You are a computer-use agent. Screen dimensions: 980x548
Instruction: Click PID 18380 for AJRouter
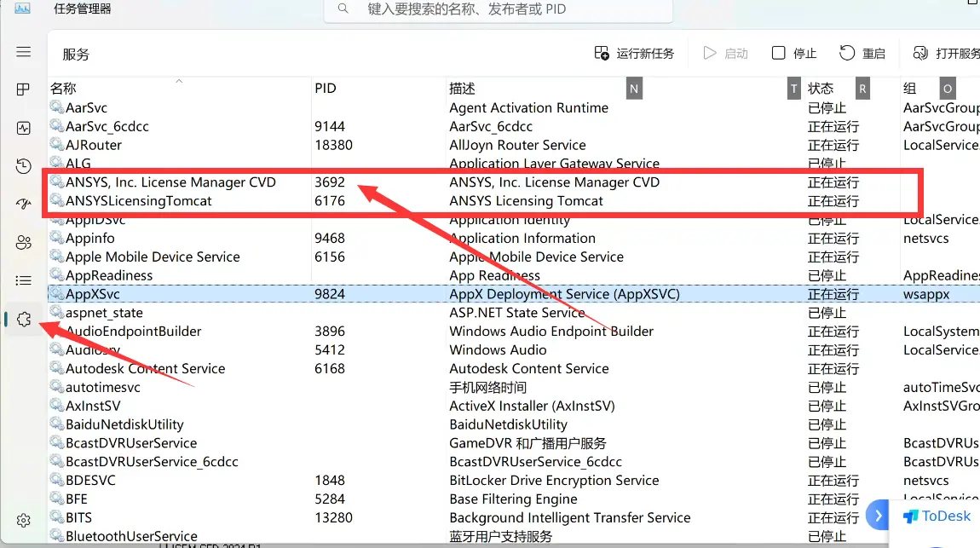tap(333, 145)
